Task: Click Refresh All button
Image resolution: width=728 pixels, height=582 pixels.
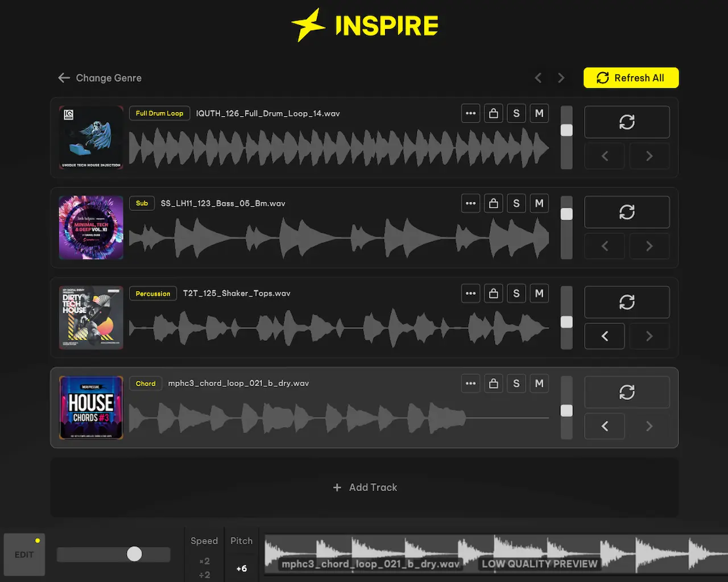Action: 631,78
